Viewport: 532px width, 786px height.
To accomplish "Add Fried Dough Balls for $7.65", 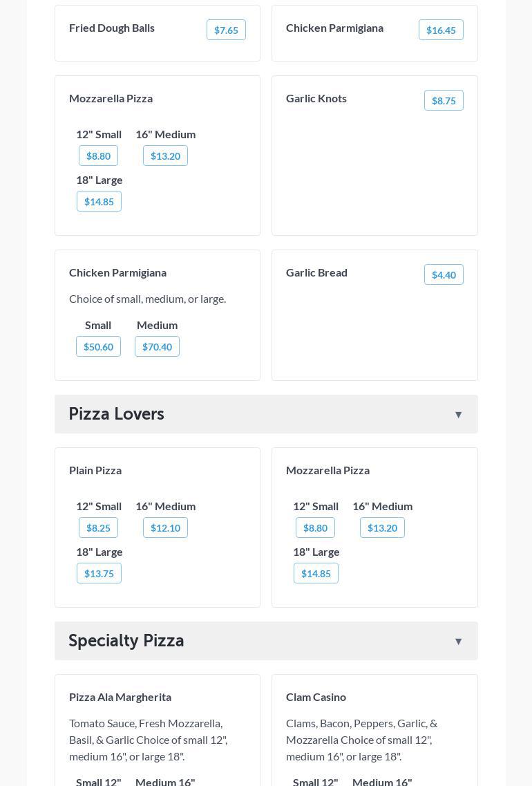I will 226,30.
